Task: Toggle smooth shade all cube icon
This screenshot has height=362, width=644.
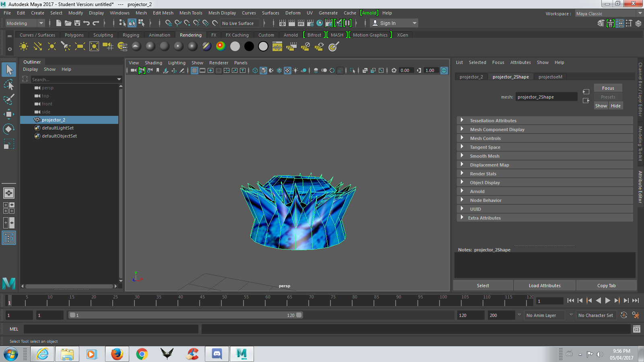Action: pos(263,70)
